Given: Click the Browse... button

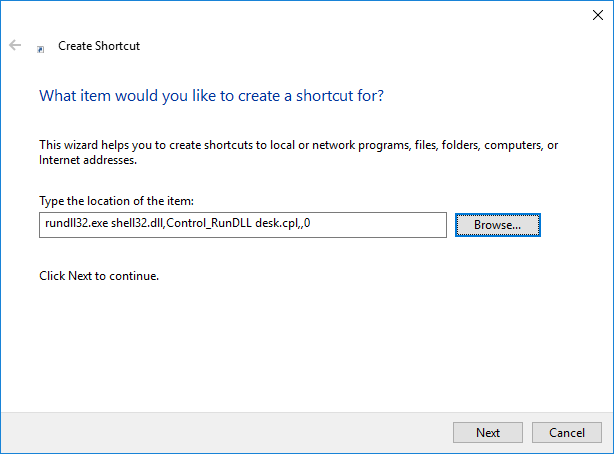Looking at the screenshot, I should tap(497, 225).
